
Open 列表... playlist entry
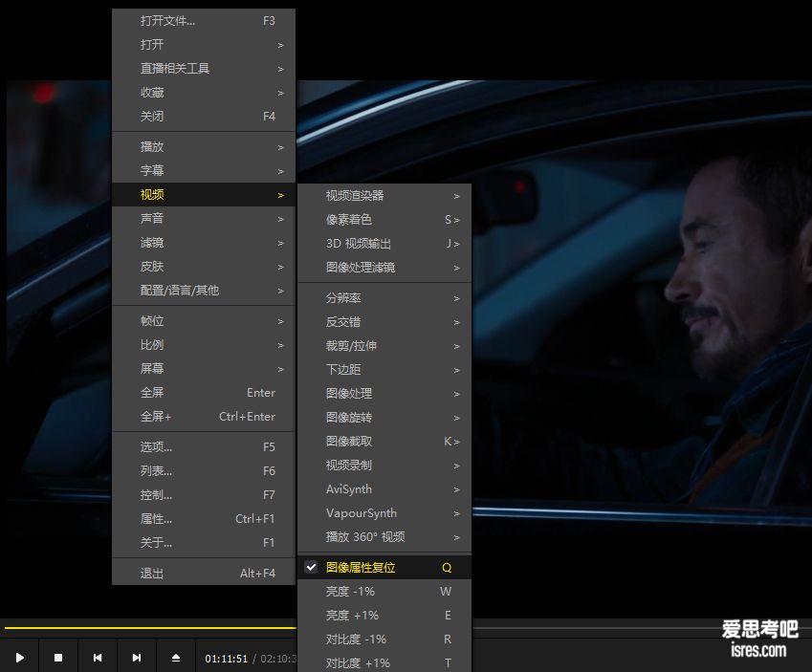point(204,470)
